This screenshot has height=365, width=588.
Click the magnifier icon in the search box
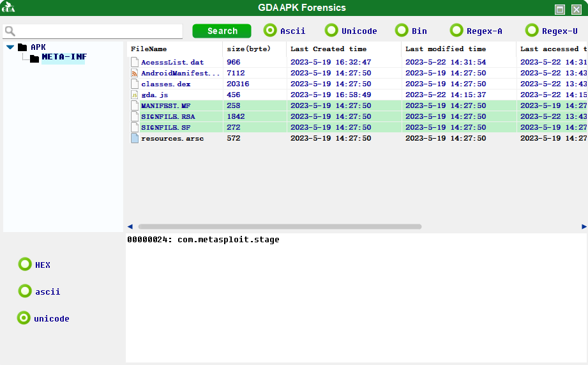[10, 31]
